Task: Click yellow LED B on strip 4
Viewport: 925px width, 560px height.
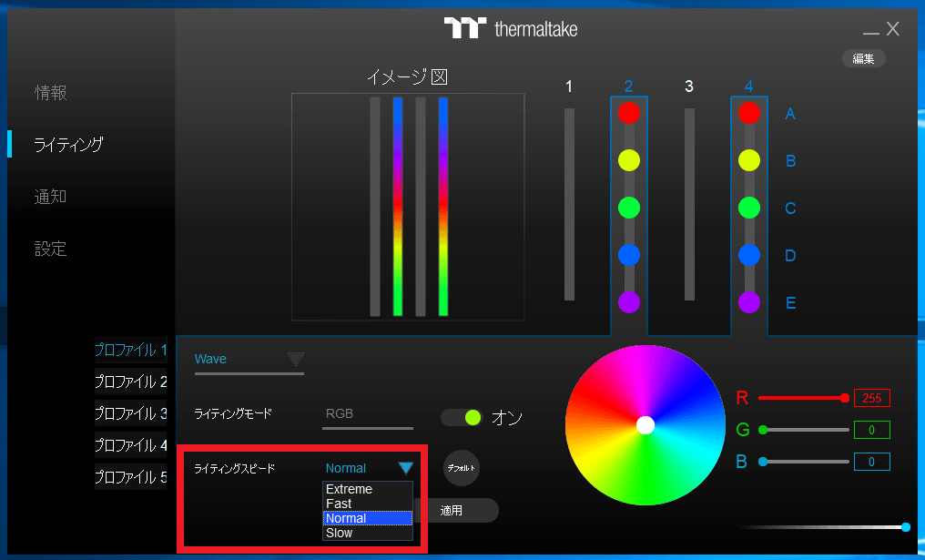Action: point(749,160)
